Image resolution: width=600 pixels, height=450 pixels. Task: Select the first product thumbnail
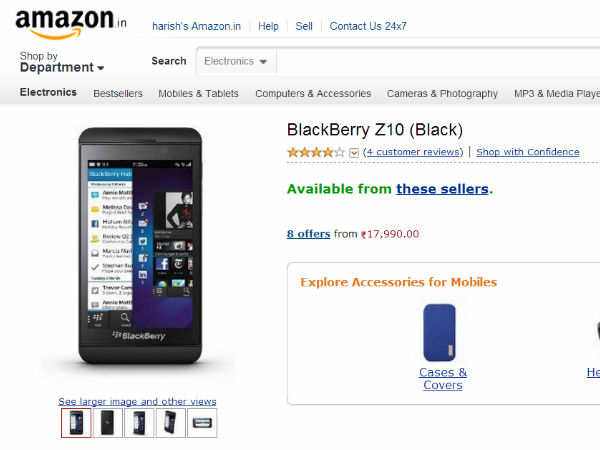click(x=76, y=423)
